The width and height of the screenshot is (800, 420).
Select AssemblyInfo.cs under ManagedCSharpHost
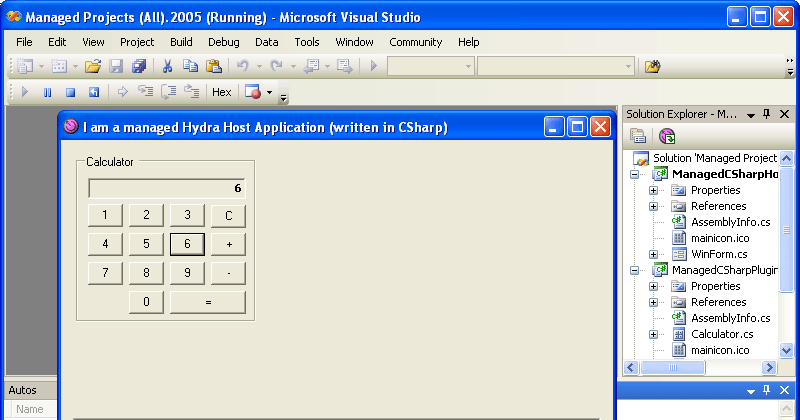pyautogui.click(x=731, y=222)
